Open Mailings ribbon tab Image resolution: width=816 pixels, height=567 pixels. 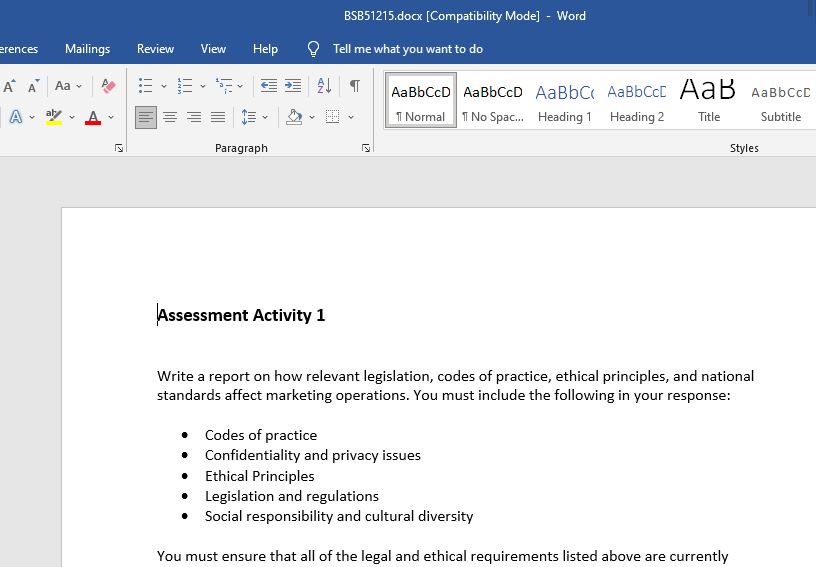pyautogui.click(x=87, y=49)
